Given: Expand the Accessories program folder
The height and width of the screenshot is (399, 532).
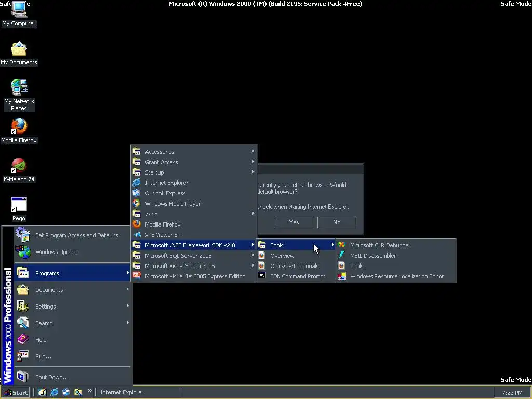Looking at the screenshot, I should tap(194, 152).
